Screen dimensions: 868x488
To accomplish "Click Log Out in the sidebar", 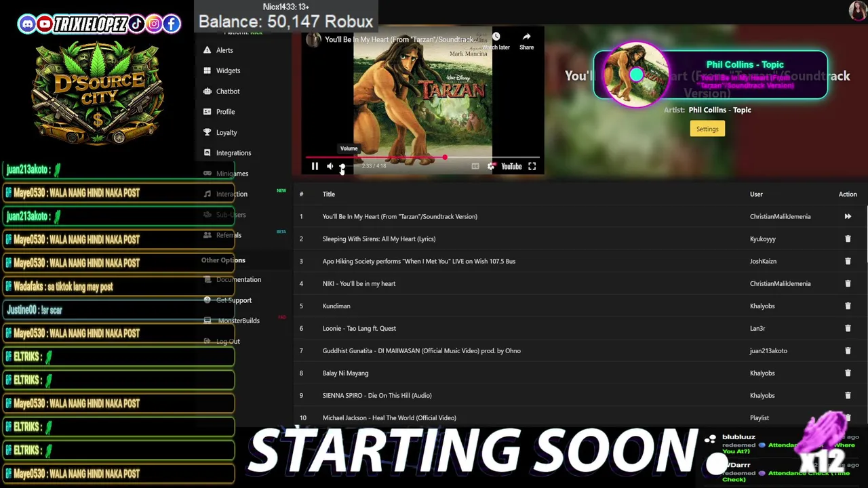I will click(x=228, y=342).
